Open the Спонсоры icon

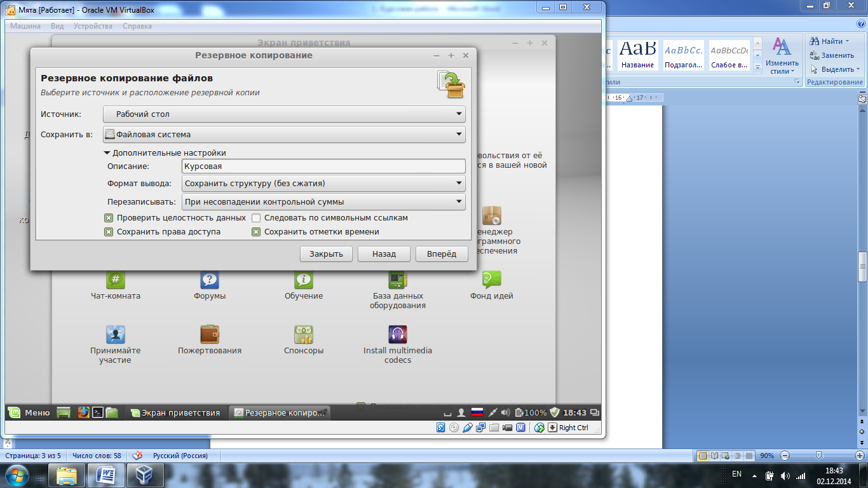click(304, 334)
